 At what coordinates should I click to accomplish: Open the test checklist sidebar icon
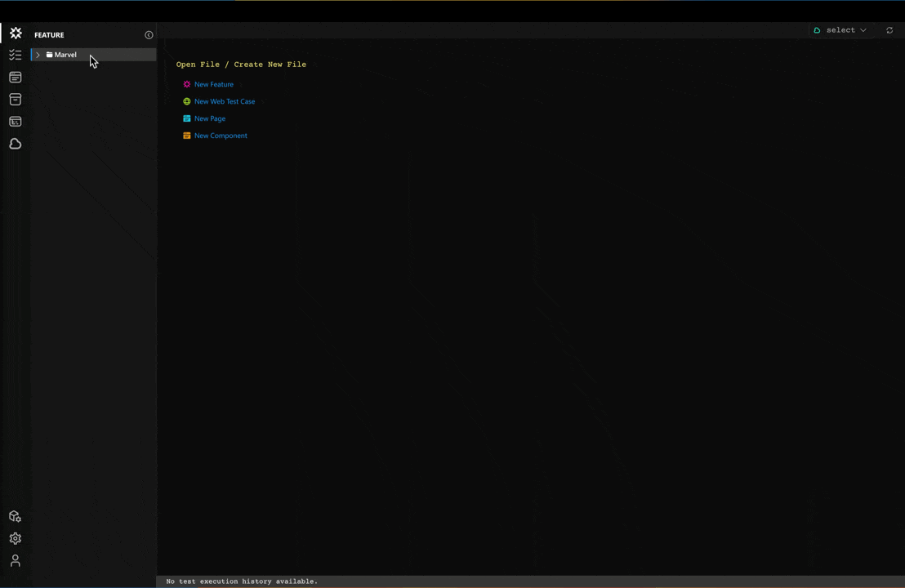[16, 56]
